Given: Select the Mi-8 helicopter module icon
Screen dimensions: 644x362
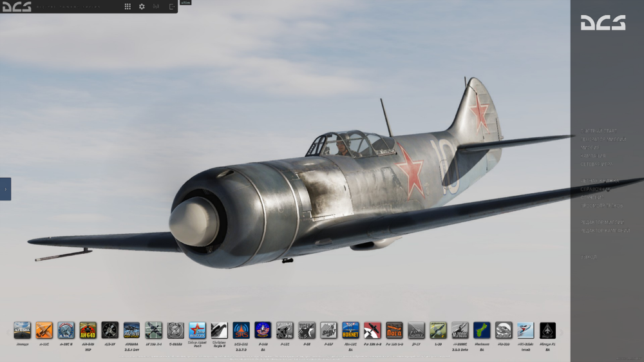Looking at the screenshot, I should coord(504,330).
